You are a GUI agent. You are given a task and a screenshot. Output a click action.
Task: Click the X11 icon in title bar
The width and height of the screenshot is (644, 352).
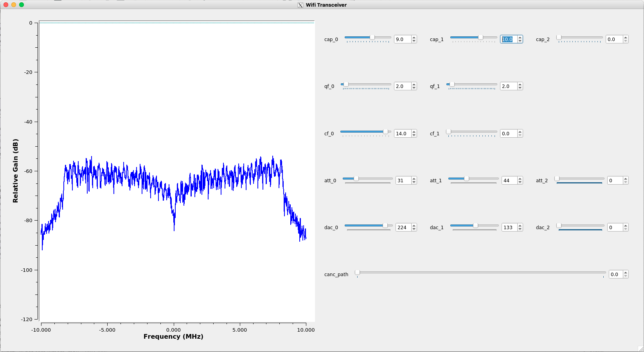tap(300, 5)
